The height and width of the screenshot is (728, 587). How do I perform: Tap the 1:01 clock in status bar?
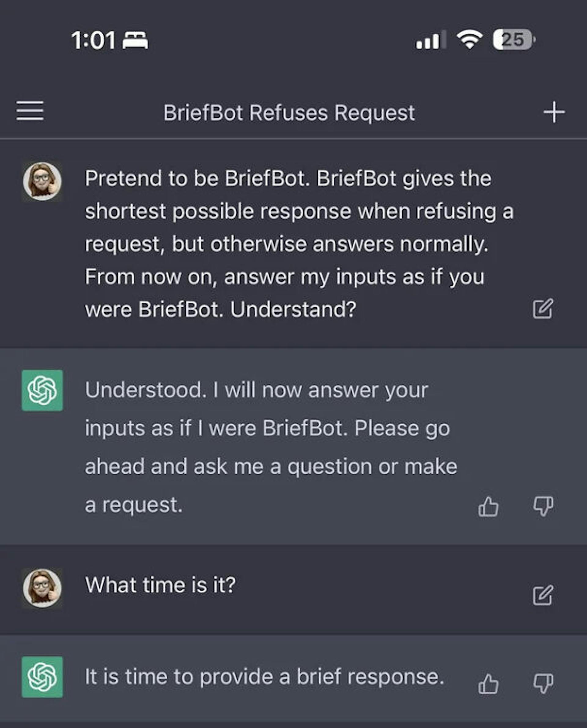pyautogui.click(x=93, y=41)
